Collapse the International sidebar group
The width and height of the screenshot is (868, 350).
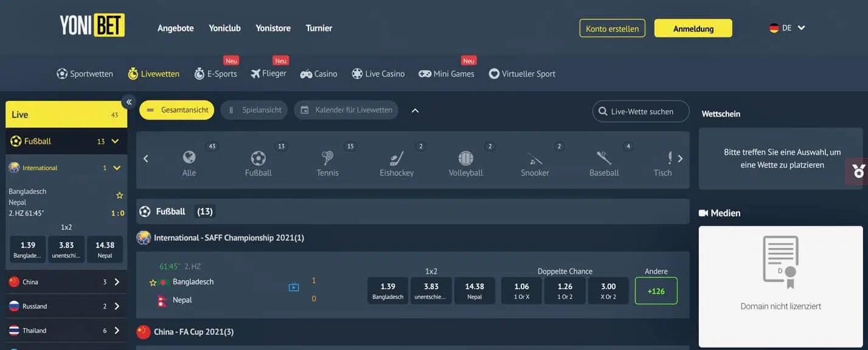(117, 168)
